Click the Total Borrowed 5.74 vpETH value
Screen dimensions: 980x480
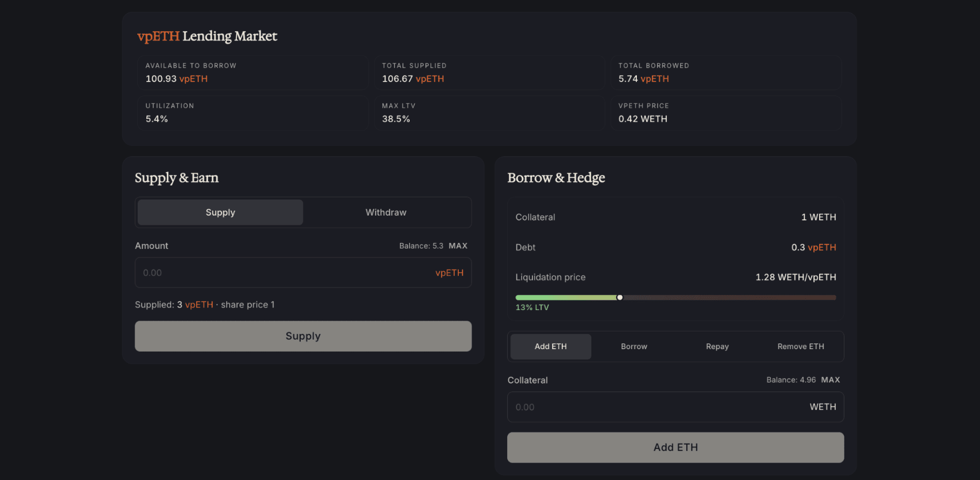(x=644, y=79)
